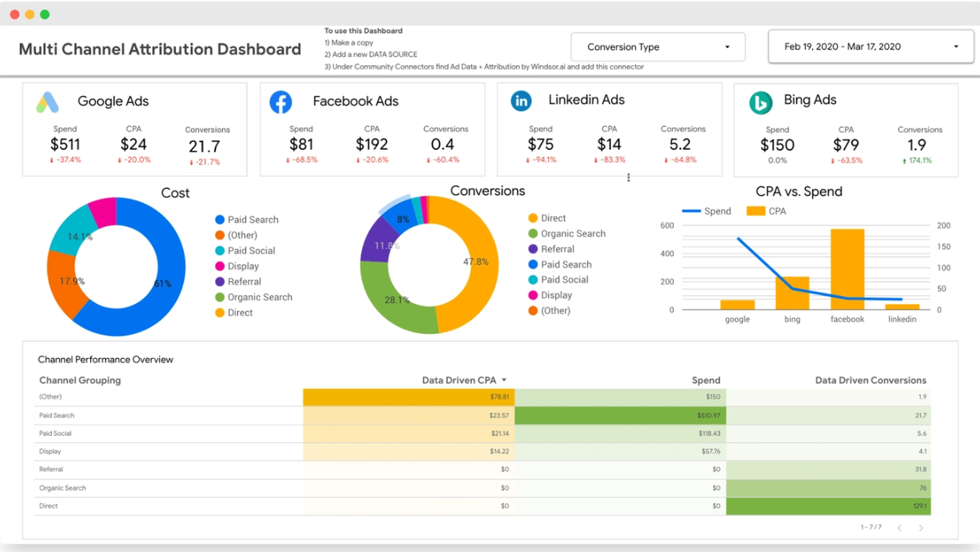980x552 pixels.
Task: Click the $510.97 spend cell
Action: tap(620, 415)
